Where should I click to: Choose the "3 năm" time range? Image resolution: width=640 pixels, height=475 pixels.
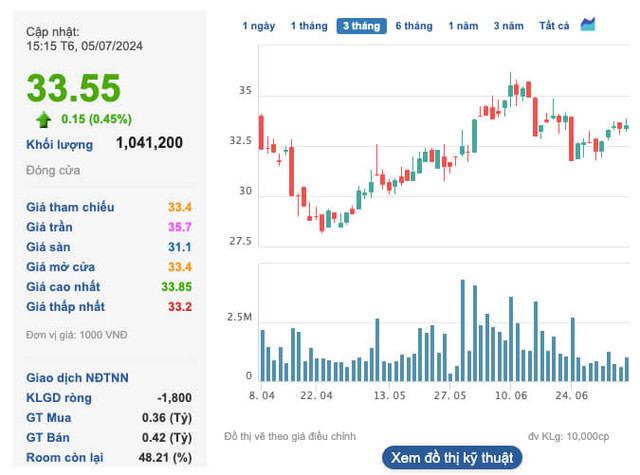click(509, 26)
